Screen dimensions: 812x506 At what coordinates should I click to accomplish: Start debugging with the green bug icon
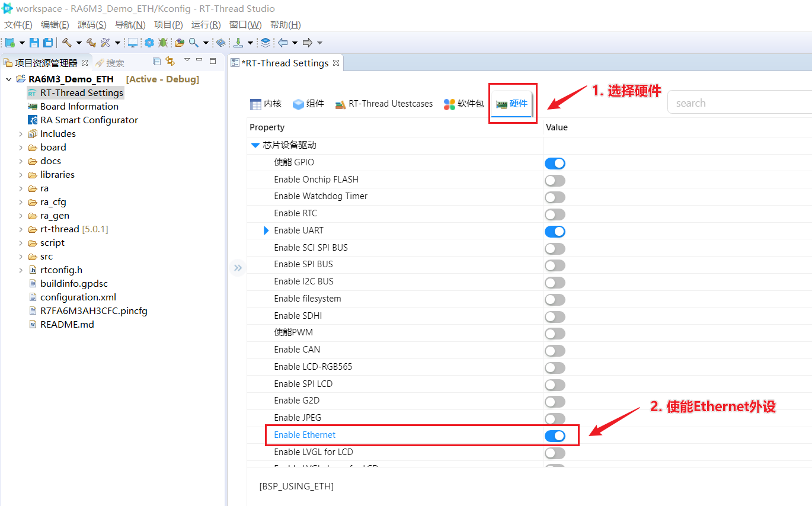point(163,43)
